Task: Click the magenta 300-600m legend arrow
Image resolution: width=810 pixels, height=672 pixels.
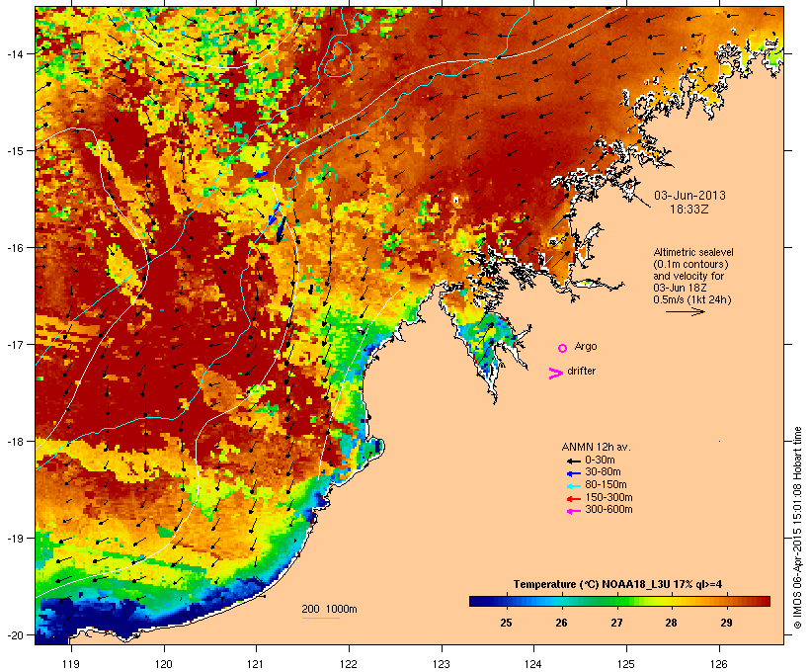Action: [x=573, y=511]
